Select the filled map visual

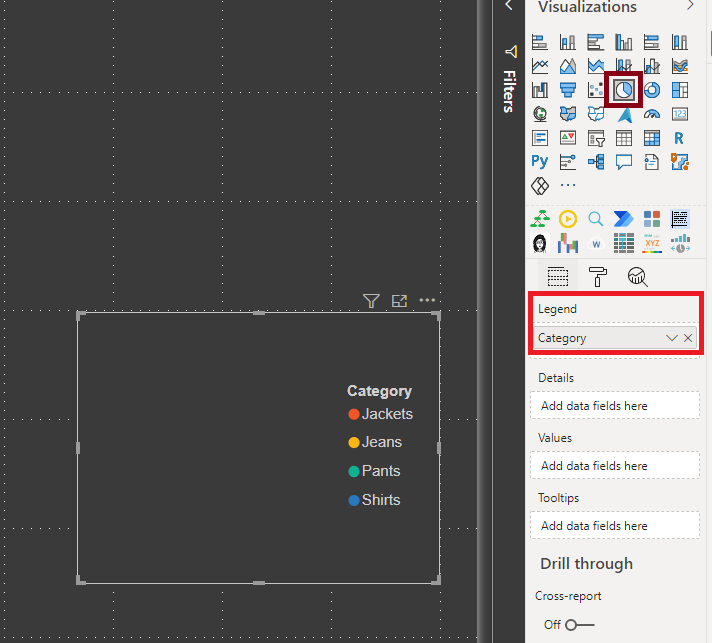(568, 114)
